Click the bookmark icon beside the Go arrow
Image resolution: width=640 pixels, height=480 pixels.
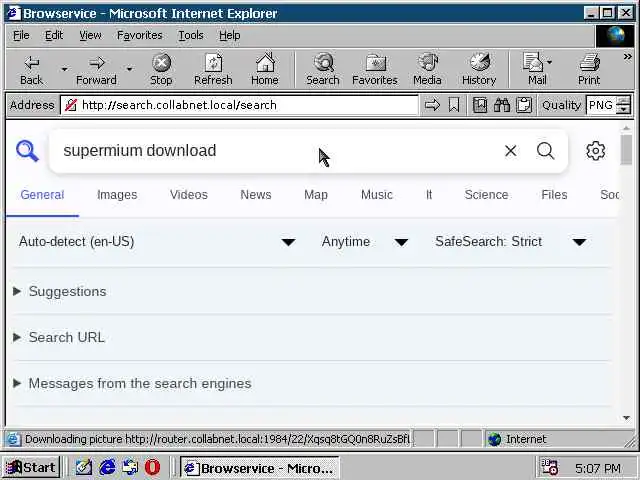click(454, 105)
